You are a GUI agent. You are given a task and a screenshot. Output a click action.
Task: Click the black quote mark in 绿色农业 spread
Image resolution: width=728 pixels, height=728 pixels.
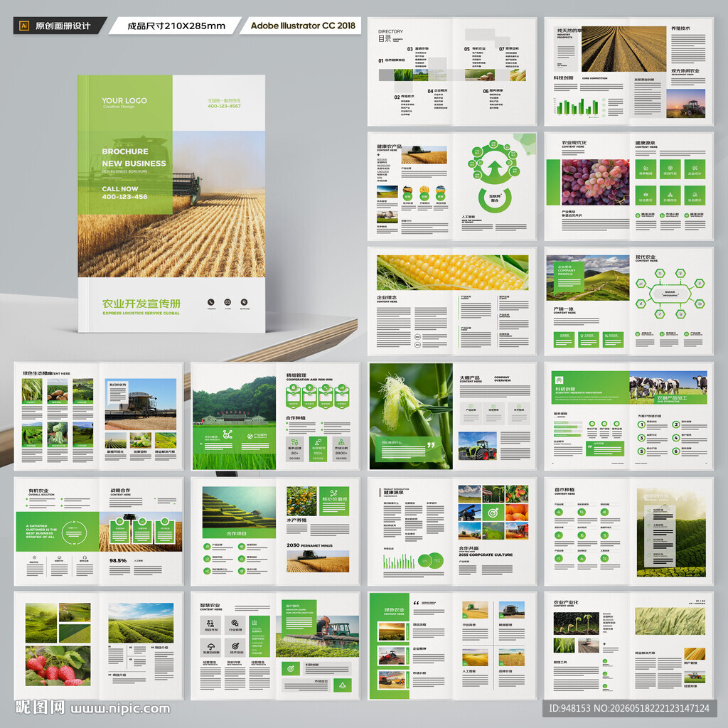(x=416, y=603)
